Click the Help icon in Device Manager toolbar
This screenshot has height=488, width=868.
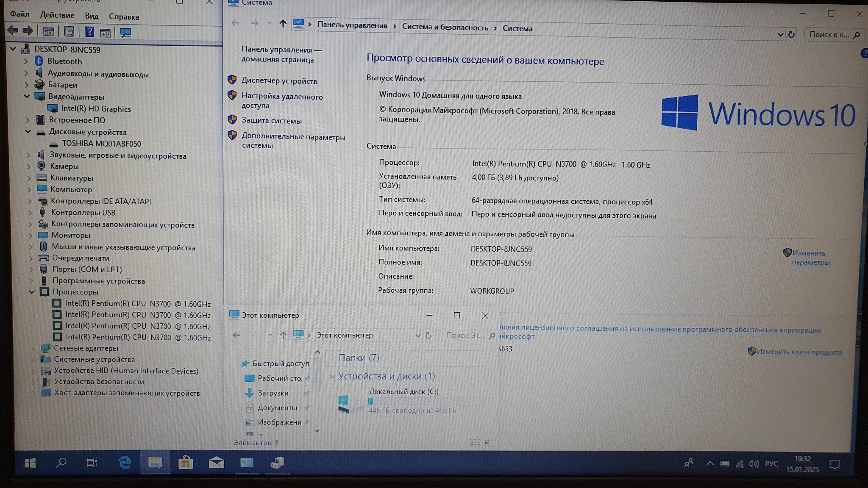[89, 32]
